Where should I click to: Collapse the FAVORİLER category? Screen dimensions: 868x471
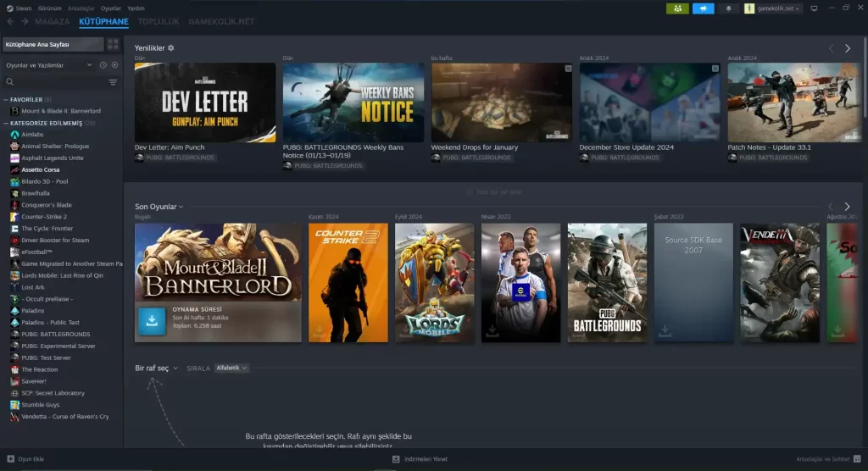[x=25, y=100]
